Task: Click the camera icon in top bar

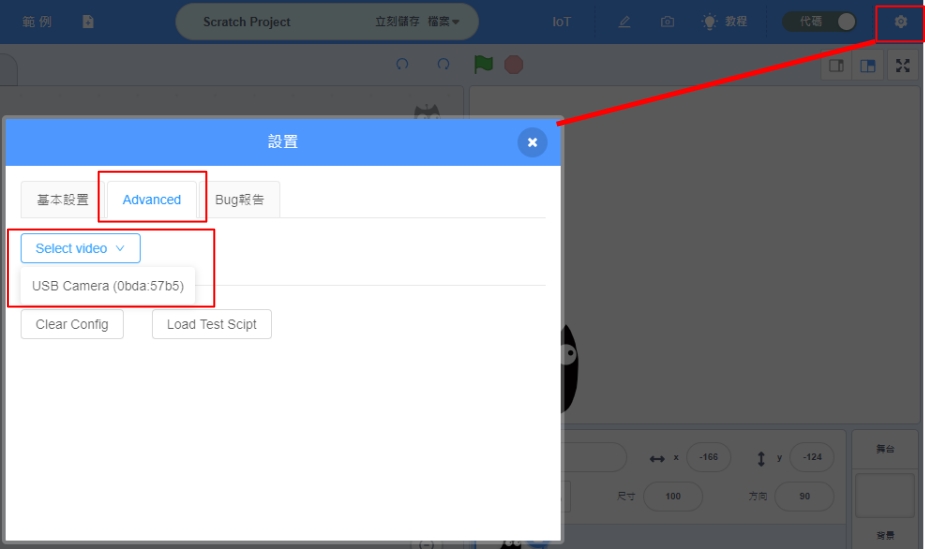Action: (667, 21)
